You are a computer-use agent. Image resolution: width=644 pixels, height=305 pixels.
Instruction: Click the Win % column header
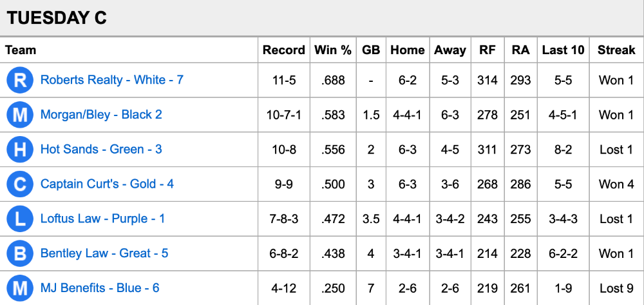[x=333, y=50]
